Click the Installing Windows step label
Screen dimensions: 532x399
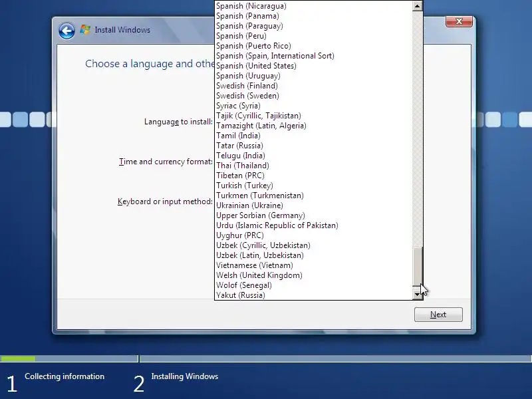(185, 376)
